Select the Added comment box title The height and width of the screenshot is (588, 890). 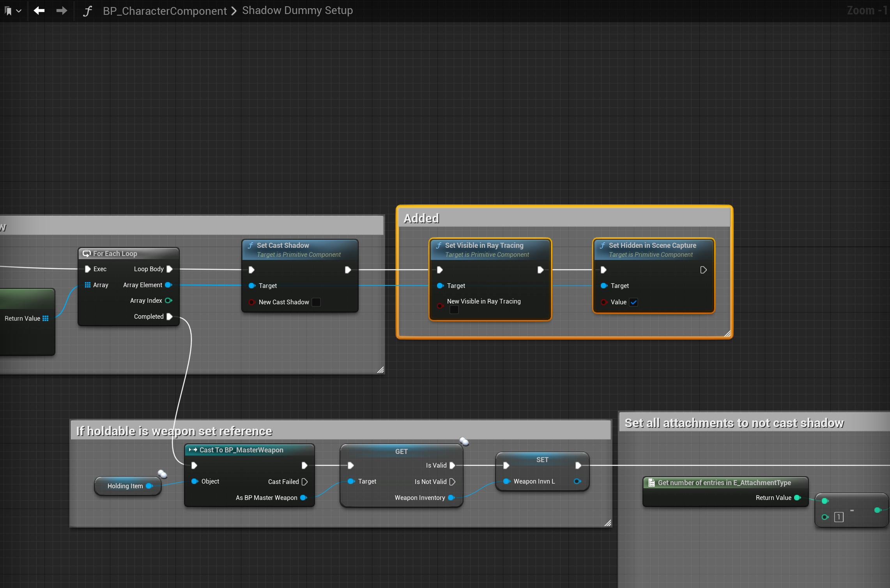(x=421, y=218)
